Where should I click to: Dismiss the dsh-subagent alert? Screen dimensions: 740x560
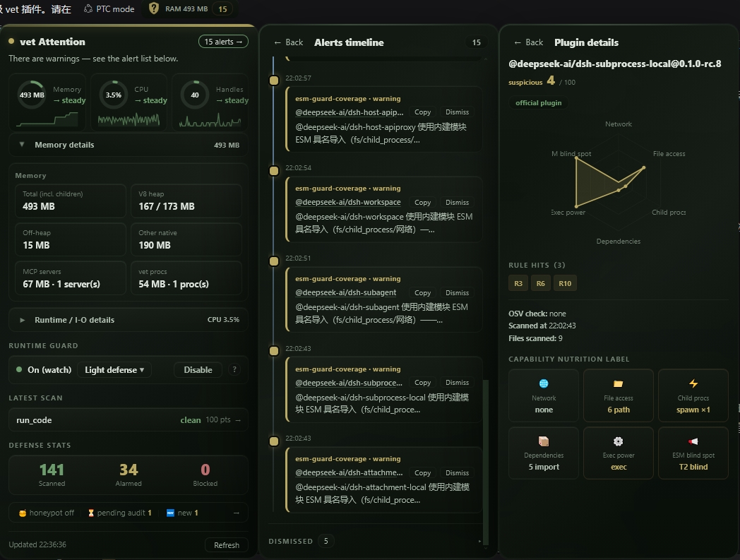tap(458, 293)
